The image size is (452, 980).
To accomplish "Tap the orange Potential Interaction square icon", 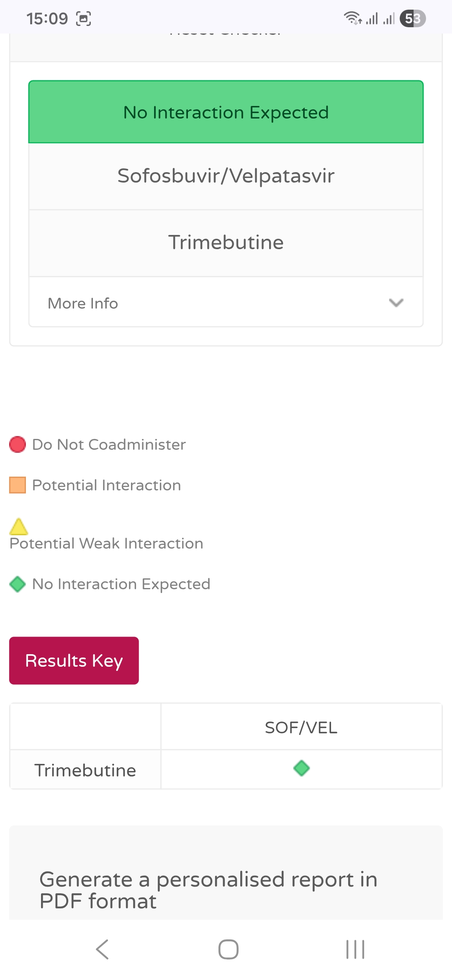I will [18, 485].
